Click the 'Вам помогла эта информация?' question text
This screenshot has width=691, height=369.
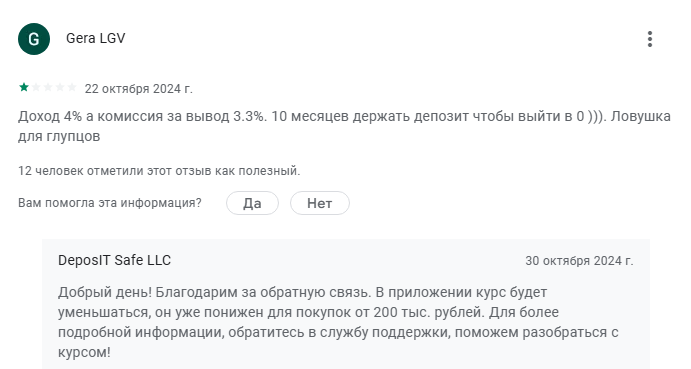pyautogui.click(x=110, y=203)
